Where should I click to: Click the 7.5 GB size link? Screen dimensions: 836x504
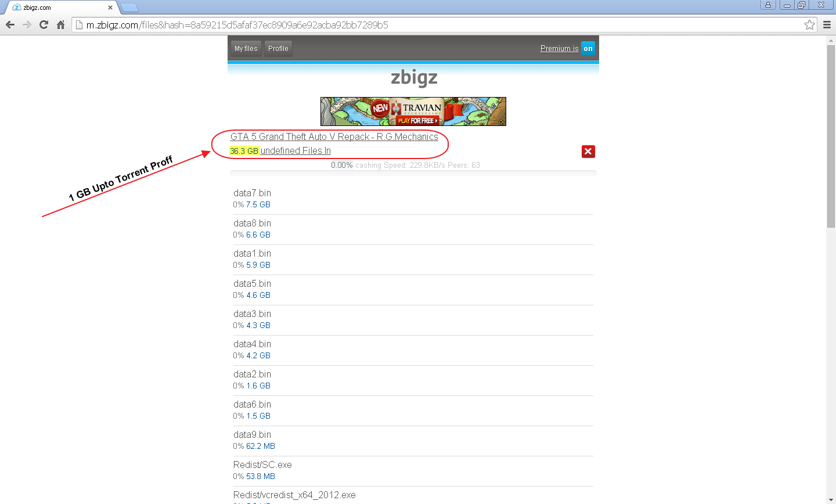tap(258, 205)
